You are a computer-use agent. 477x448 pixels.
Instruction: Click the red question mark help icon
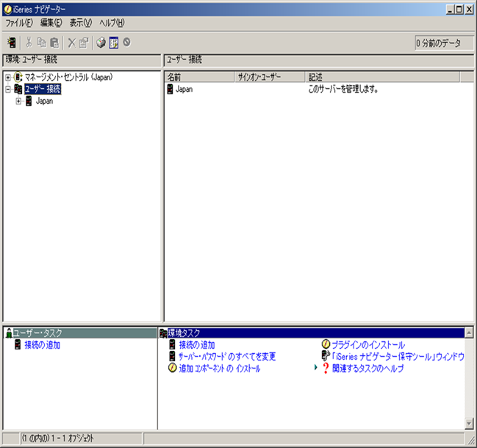pos(326,369)
